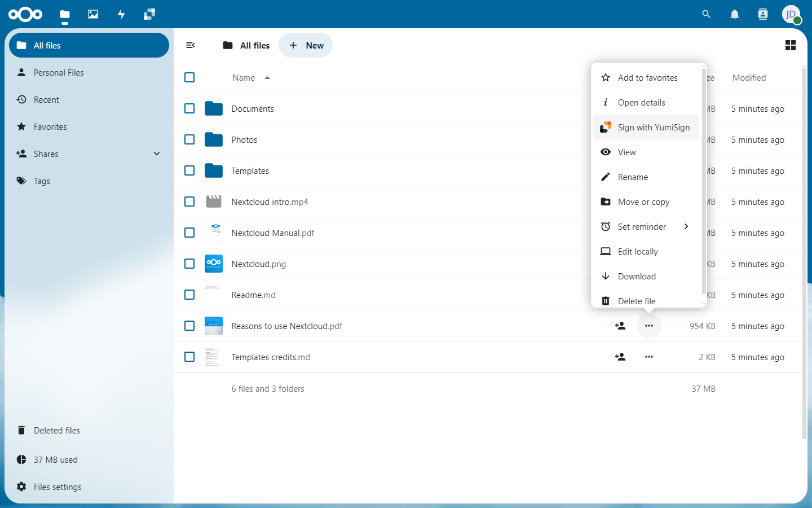Tick the checkbox for Documents
Image resolution: width=812 pixels, height=508 pixels.
189,108
